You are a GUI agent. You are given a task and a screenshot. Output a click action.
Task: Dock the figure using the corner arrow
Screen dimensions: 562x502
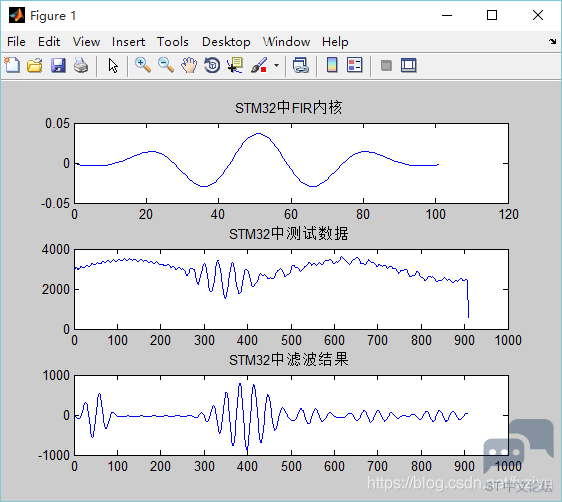552,42
